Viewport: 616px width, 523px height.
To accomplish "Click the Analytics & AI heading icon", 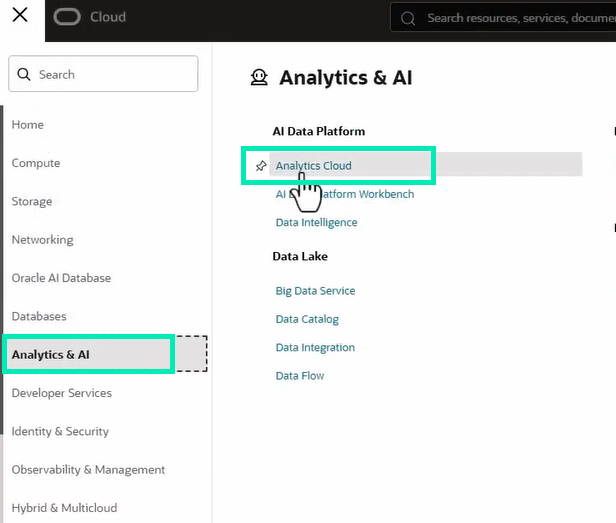I will [x=259, y=77].
